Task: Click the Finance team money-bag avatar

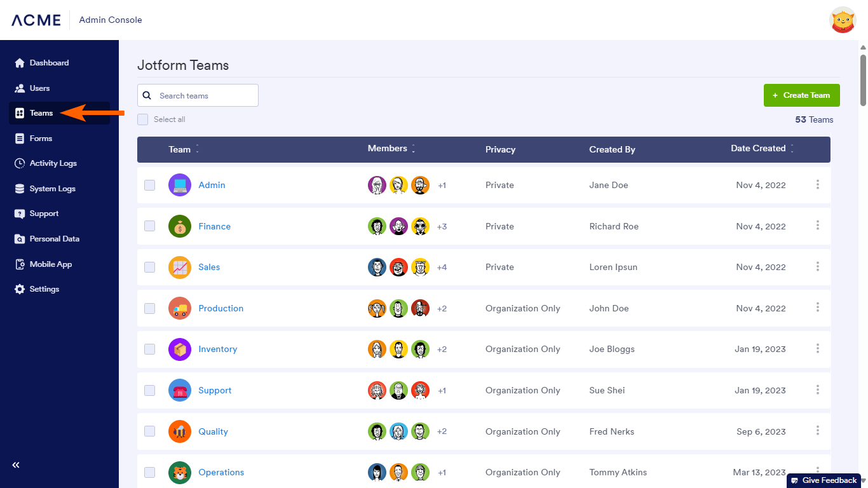Action: 180,226
